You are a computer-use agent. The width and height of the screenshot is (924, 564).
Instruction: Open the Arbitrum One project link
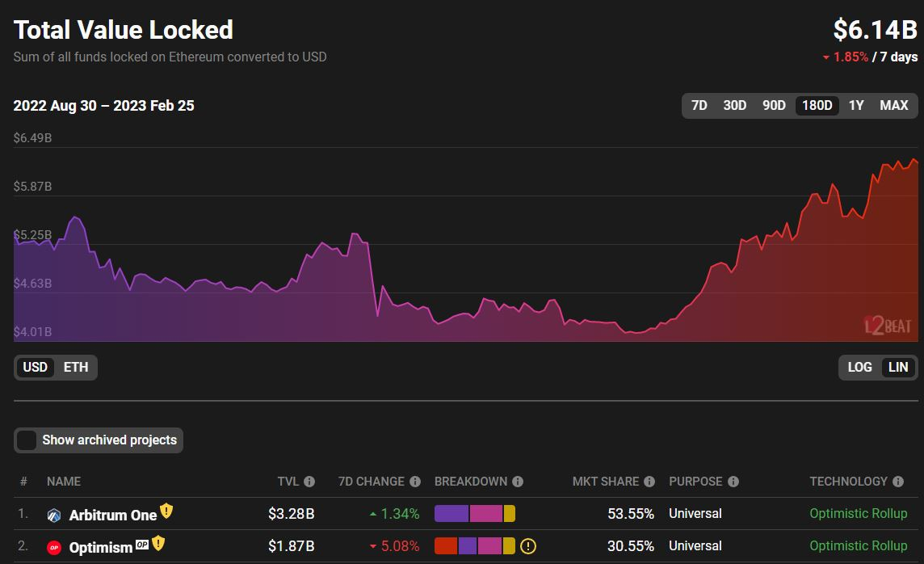112,515
